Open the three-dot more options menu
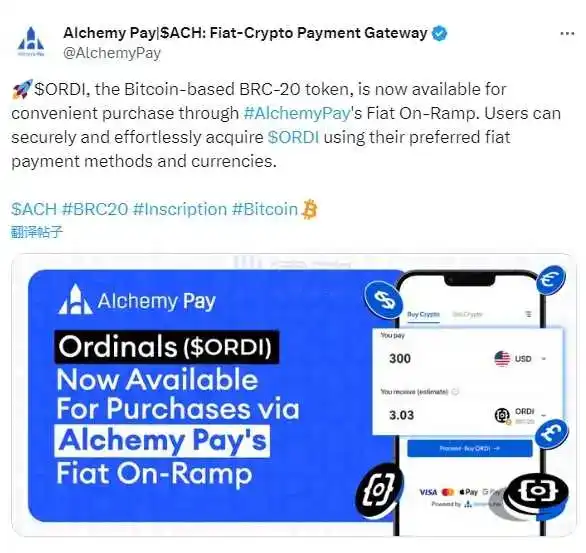 pyautogui.click(x=567, y=34)
